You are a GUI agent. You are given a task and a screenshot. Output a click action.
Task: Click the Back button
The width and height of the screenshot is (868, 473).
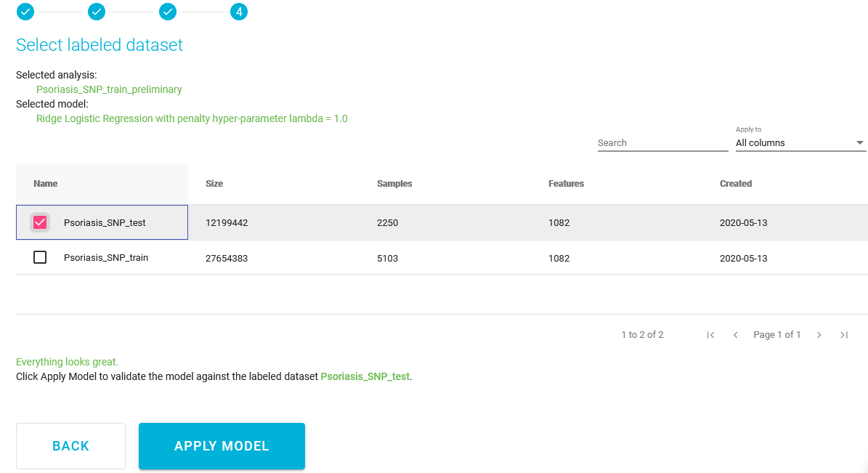click(x=71, y=446)
